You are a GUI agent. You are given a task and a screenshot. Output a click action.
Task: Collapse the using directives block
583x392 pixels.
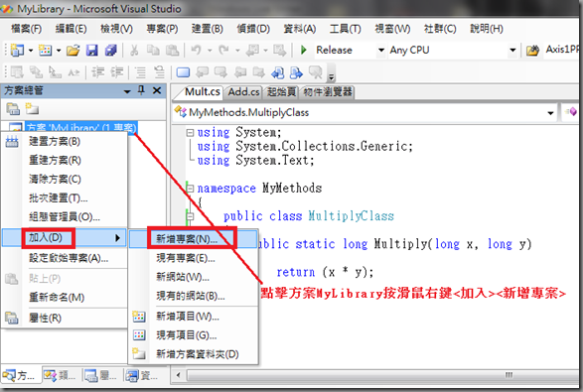click(x=190, y=132)
